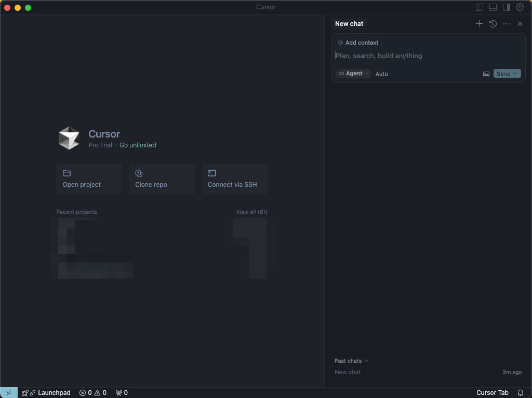
Task: Click the forwarded ports indicator
Action: tap(122, 393)
